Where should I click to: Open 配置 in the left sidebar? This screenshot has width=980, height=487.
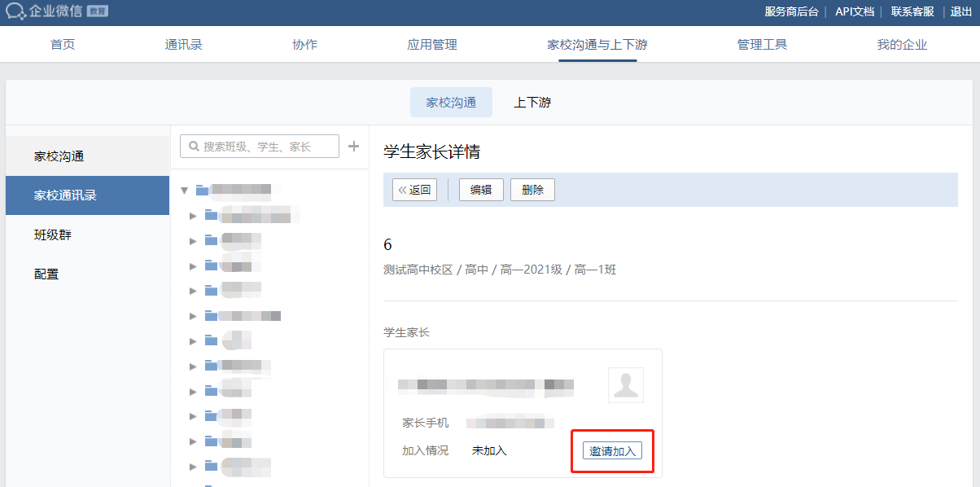tap(88, 274)
